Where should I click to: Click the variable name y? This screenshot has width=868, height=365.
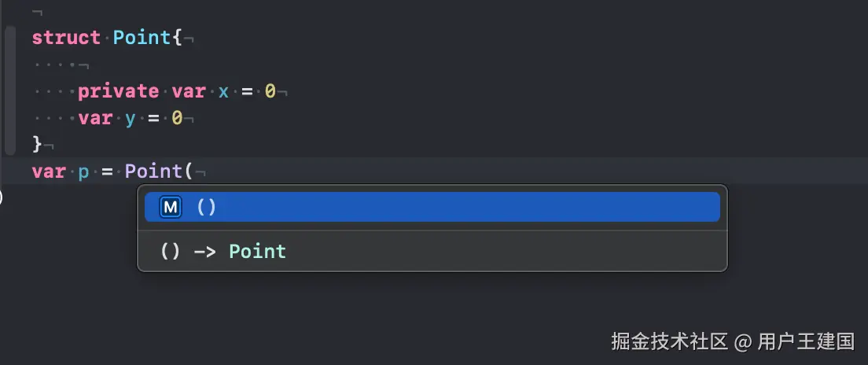[x=131, y=119]
